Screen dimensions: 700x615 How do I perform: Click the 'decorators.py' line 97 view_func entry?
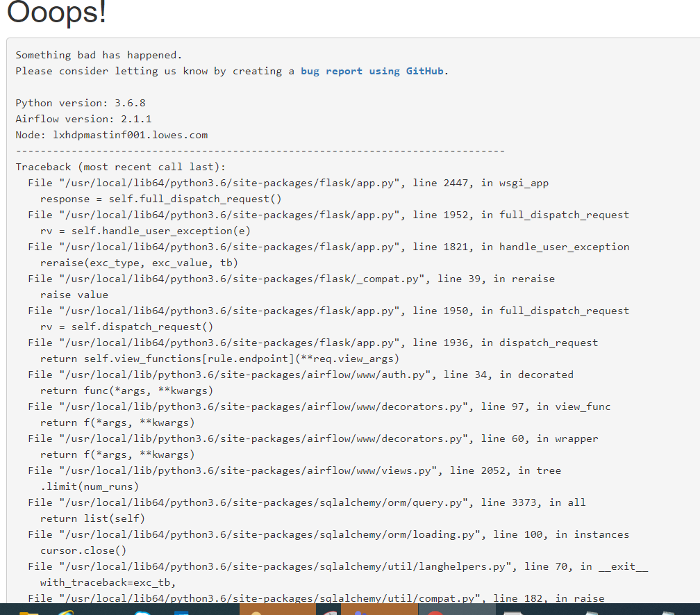pos(319,407)
